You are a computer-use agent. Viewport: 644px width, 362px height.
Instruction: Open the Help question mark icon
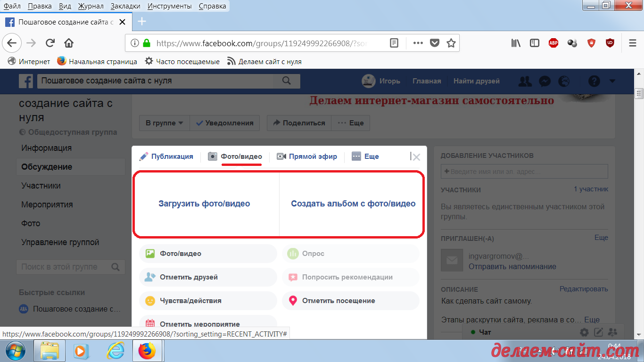[x=593, y=81]
